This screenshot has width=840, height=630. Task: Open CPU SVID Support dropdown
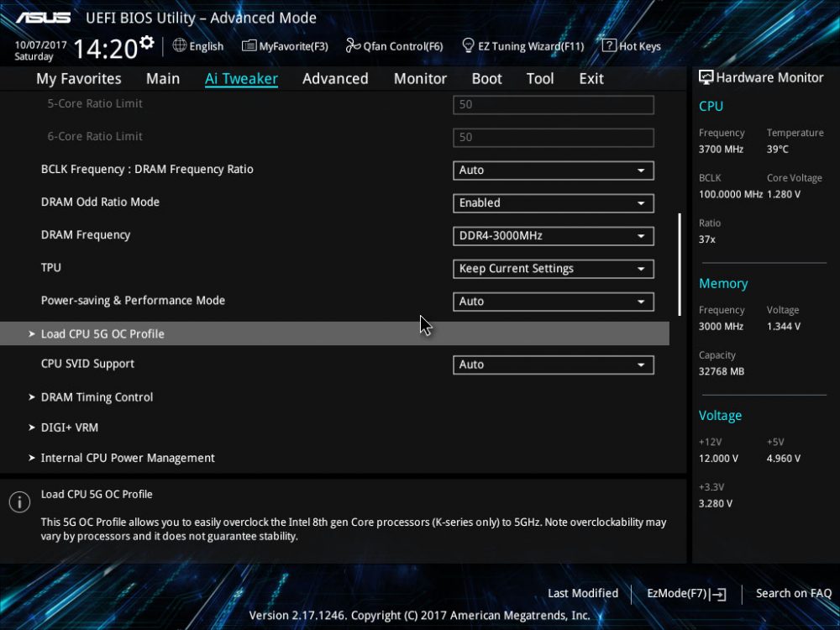pyautogui.click(x=554, y=365)
